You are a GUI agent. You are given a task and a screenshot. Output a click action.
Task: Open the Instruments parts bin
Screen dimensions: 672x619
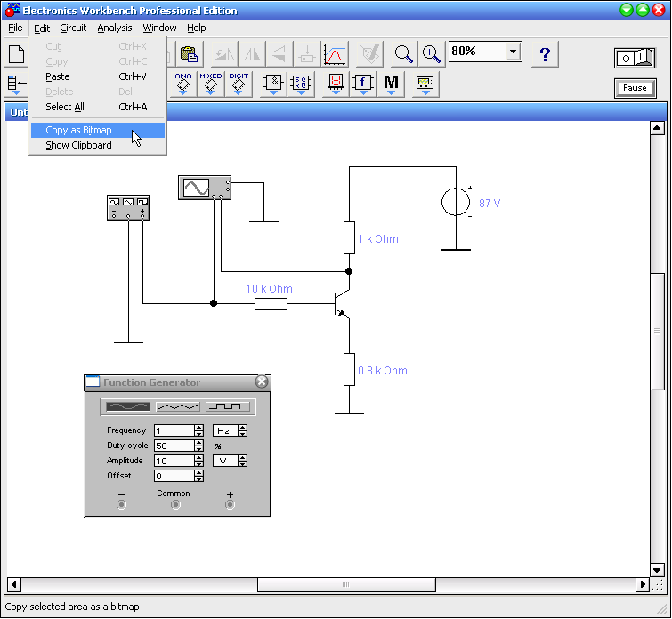pos(425,84)
